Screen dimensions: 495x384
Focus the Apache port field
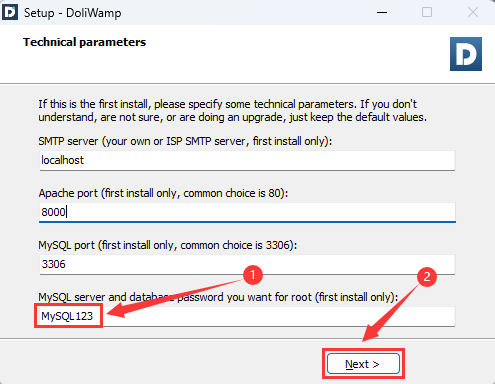coord(247,212)
